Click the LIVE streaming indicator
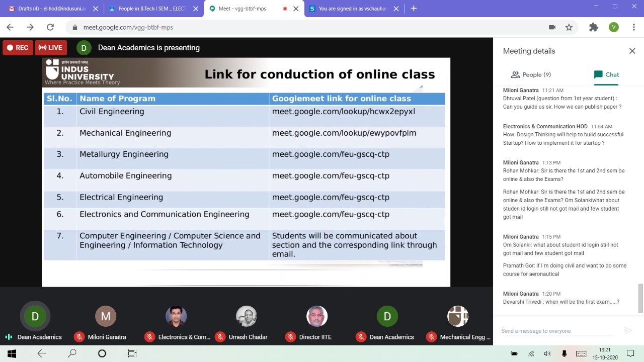644x362 pixels. click(x=51, y=48)
